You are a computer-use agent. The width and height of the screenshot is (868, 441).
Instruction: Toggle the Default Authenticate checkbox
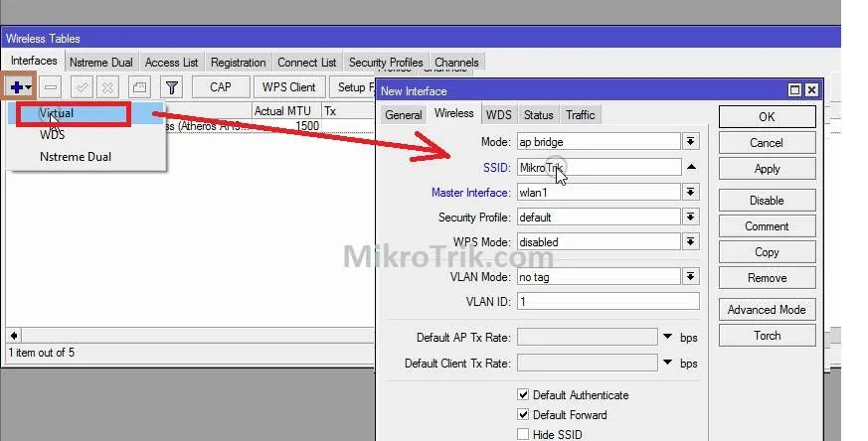point(523,395)
